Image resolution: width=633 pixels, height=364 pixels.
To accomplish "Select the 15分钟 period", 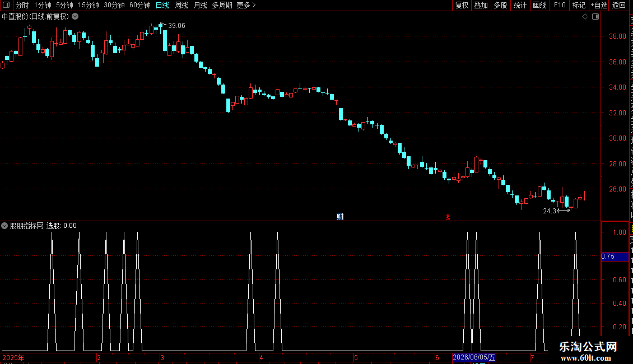I will (x=89, y=5).
